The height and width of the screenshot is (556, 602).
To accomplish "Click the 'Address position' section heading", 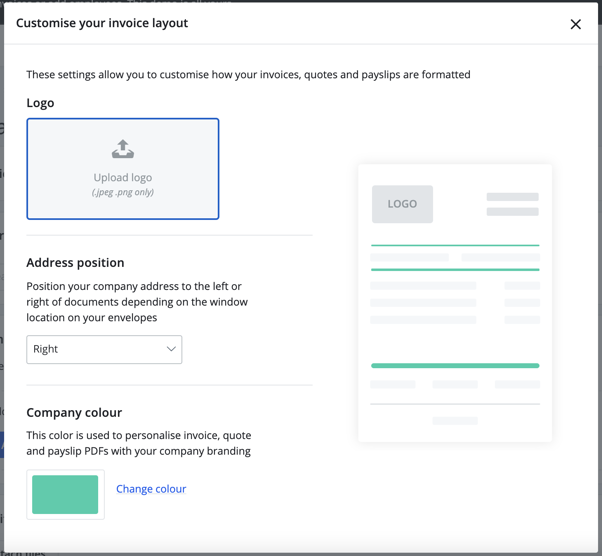I will coord(75,263).
